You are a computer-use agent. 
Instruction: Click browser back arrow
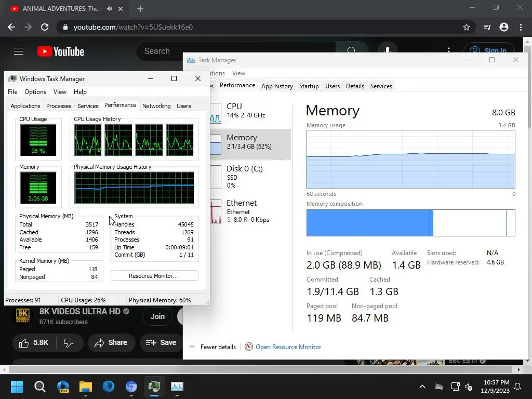tap(11, 27)
